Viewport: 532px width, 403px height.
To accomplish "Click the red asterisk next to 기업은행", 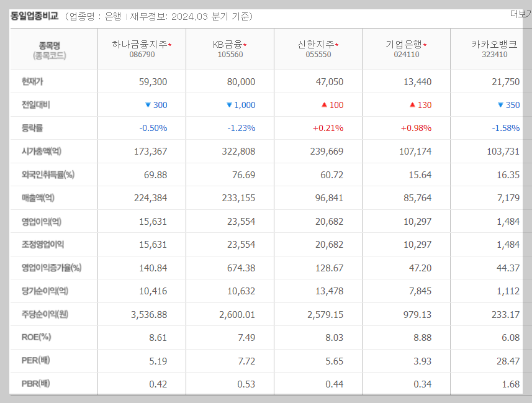I will [425, 45].
